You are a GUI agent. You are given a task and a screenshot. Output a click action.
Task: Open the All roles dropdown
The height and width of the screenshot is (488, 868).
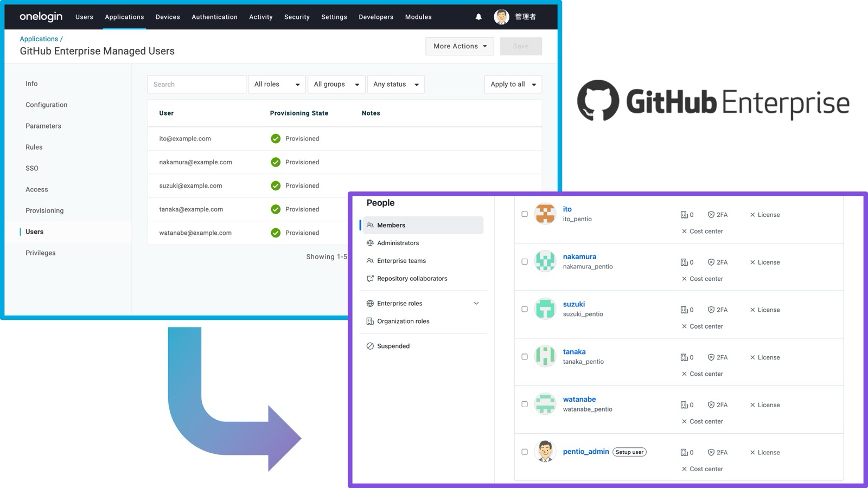tap(277, 84)
